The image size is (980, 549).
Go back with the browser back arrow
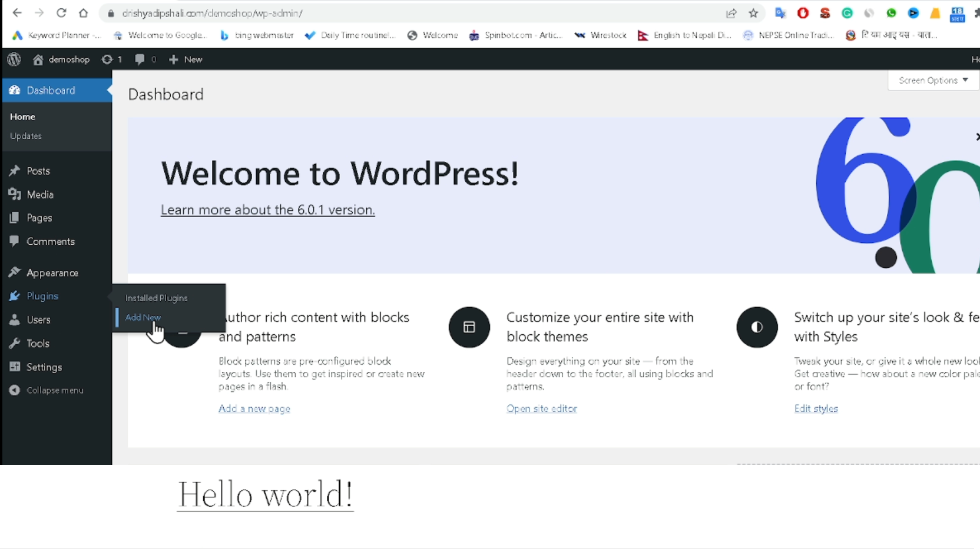pyautogui.click(x=17, y=13)
